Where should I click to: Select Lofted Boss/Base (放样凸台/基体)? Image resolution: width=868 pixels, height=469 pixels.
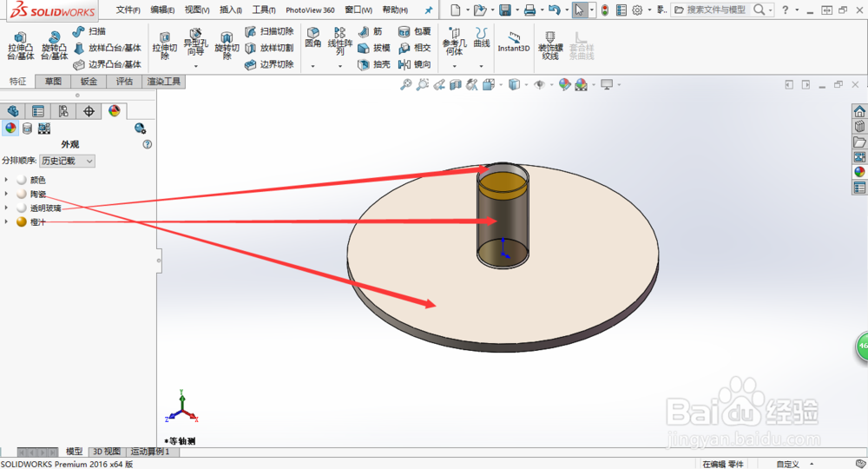coord(108,48)
